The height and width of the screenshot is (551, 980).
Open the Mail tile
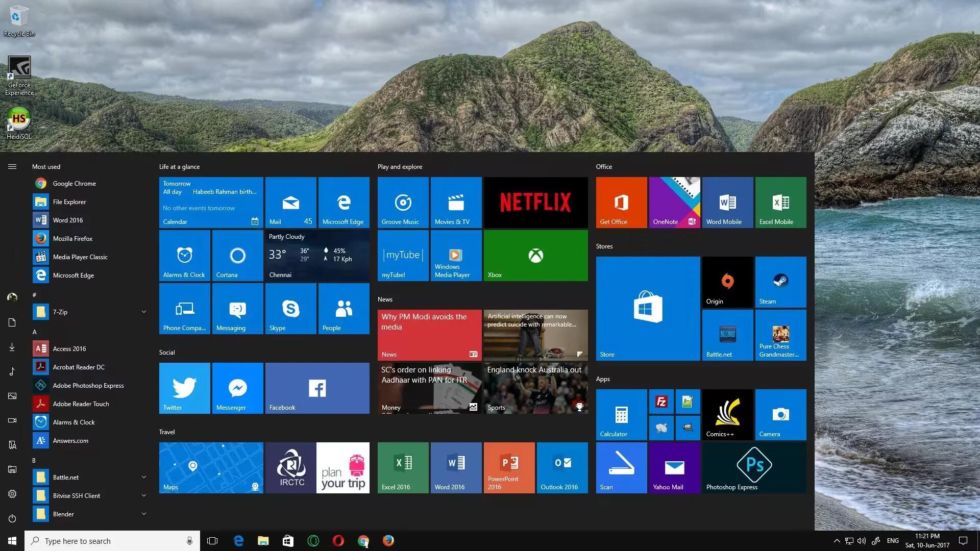290,202
